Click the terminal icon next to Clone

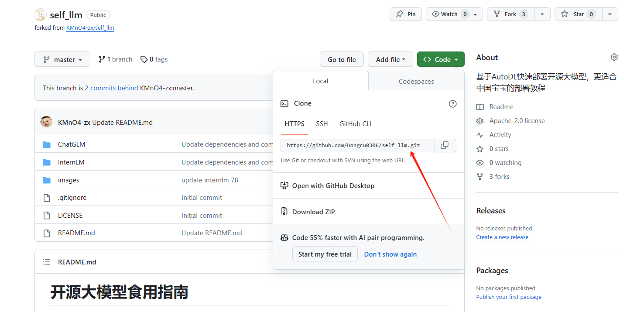284,103
